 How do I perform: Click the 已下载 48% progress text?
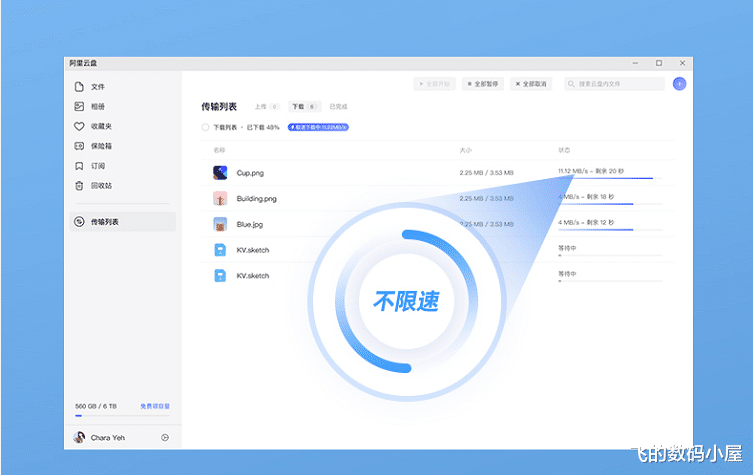pyautogui.click(x=263, y=127)
